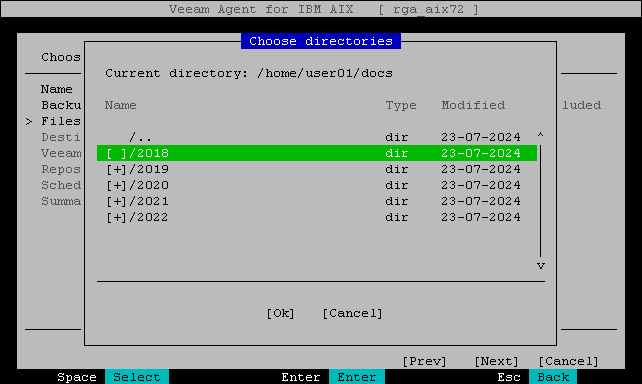
Task: Click the /2021 directory name
Action: pyautogui.click(x=149, y=201)
